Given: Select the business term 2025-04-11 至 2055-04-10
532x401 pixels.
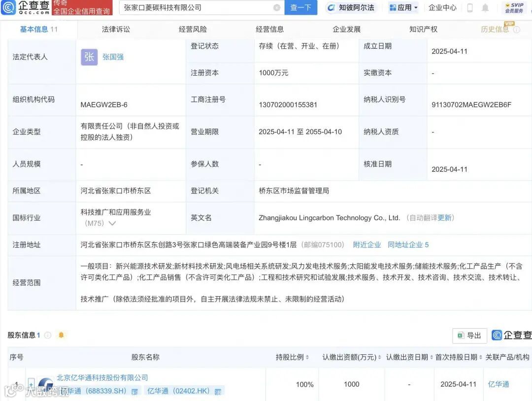Looking at the screenshot, I should pos(300,132).
